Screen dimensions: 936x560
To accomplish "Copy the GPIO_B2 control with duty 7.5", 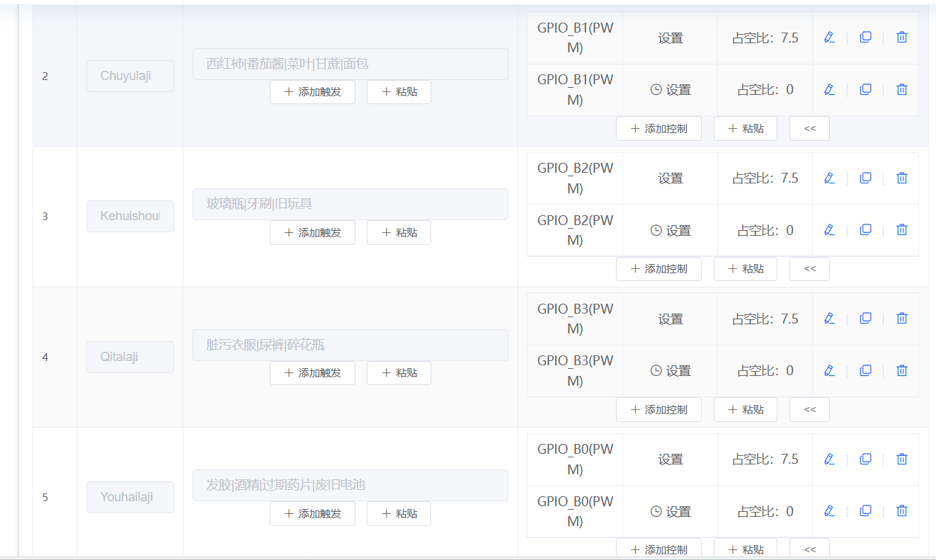I will coord(865,178).
